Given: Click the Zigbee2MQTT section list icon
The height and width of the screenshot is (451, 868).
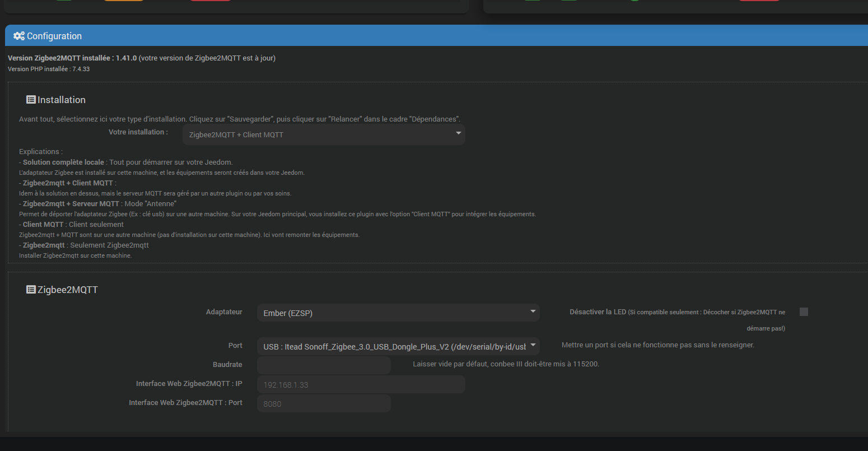Looking at the screenshot, I should point(31,290).
